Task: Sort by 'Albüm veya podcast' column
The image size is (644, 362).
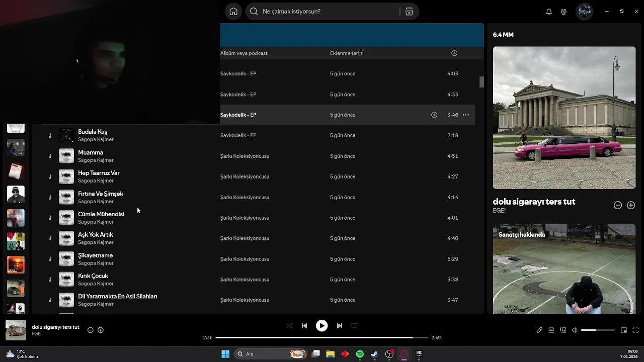Action: coord(244,53)
